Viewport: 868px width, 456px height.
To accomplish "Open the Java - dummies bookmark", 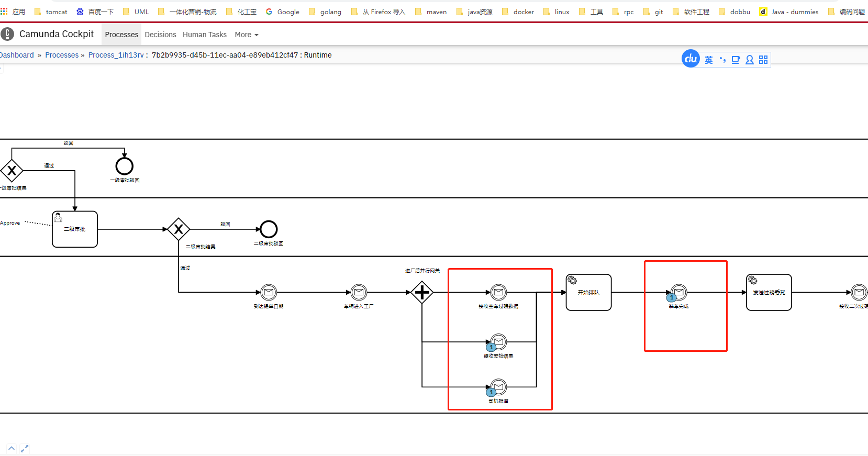I will point(789,12).
